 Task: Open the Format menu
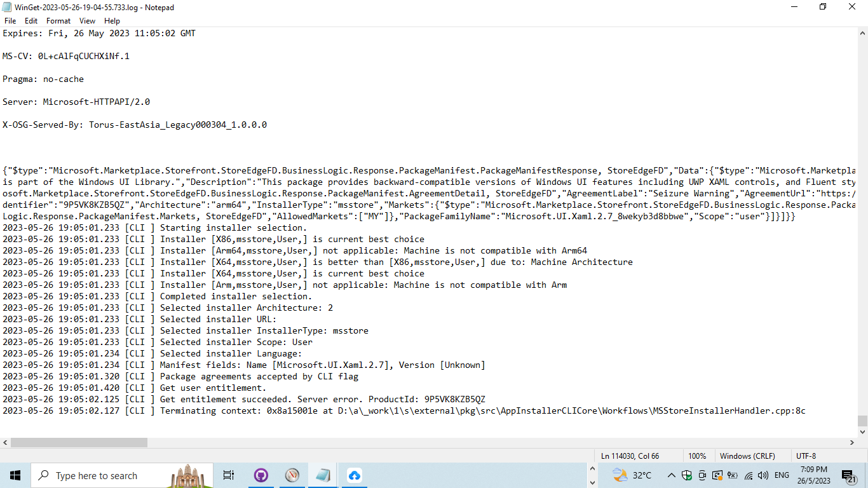[x=58, y=20]
